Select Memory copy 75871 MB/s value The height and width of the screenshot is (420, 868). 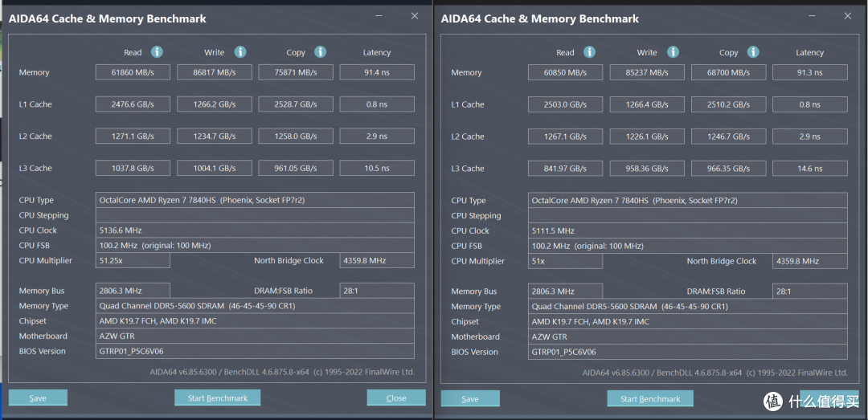coord(296,72)
